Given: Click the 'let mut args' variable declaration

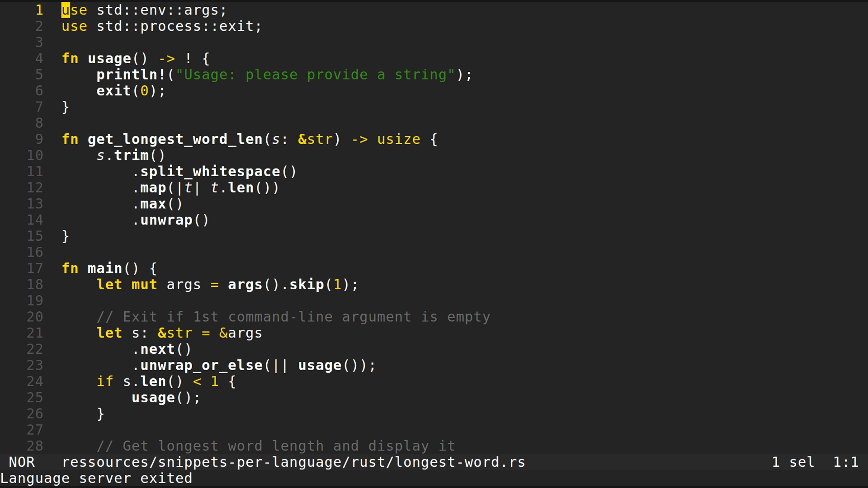Looking at the screenshot, I should pyautogui.click(x=149, y=285).
